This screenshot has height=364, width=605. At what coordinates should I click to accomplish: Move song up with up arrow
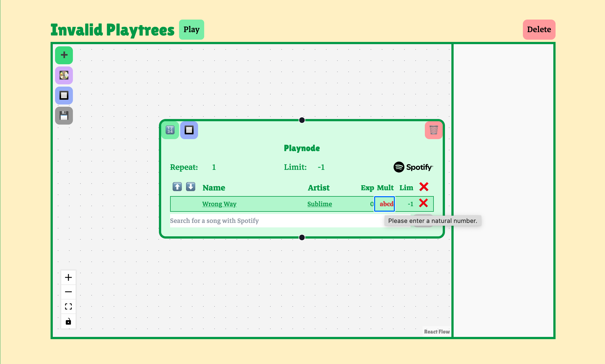click(x=177, y=187)
